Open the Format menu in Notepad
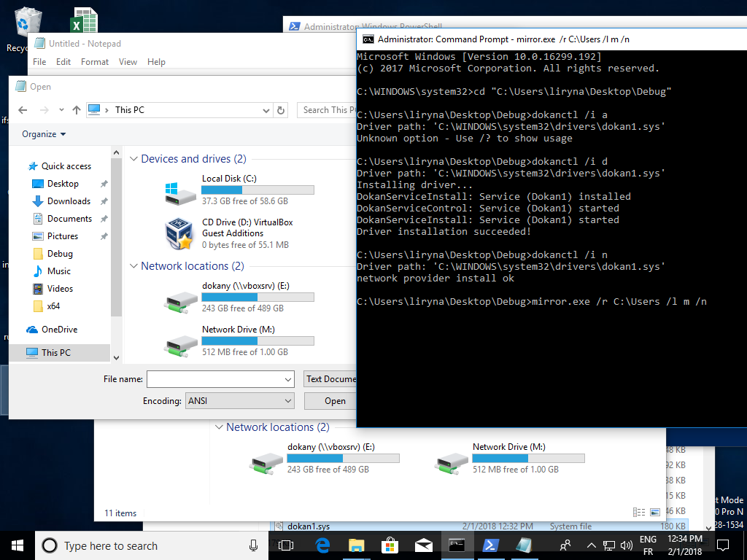 coord(95,62)
